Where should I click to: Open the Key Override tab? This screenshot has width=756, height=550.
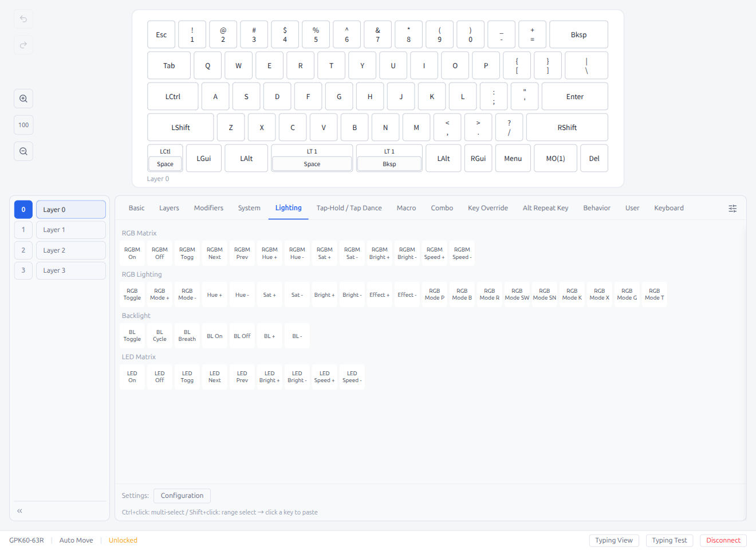coord(487,208)
